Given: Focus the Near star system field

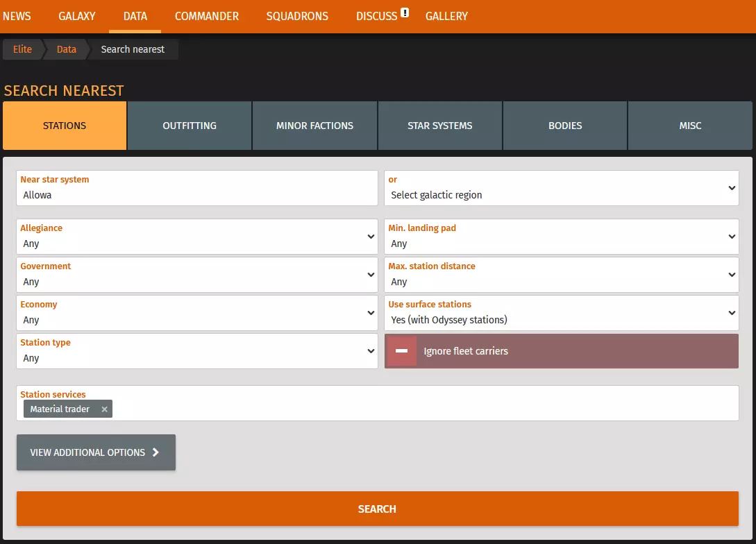Looking at the screenshot, I should point(197,188).
